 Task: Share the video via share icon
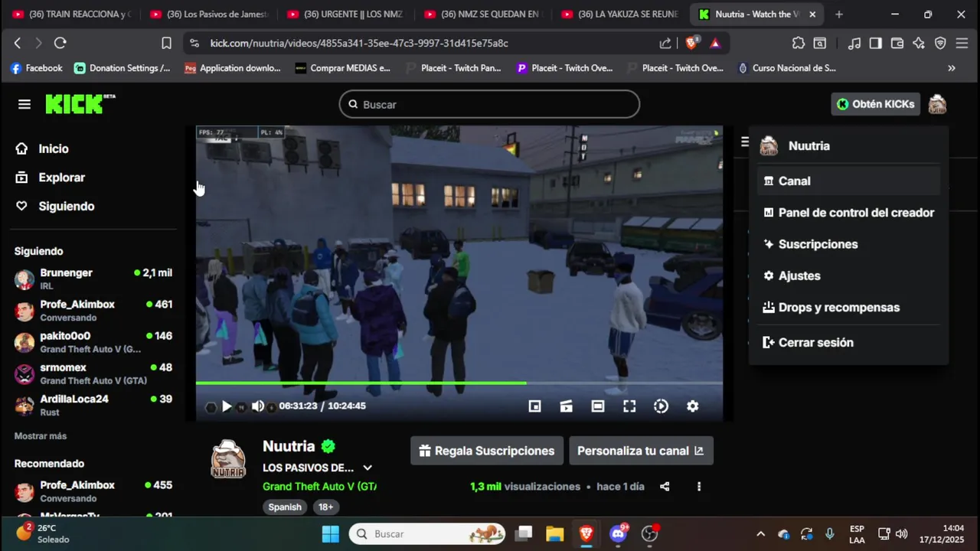point(665,486)
